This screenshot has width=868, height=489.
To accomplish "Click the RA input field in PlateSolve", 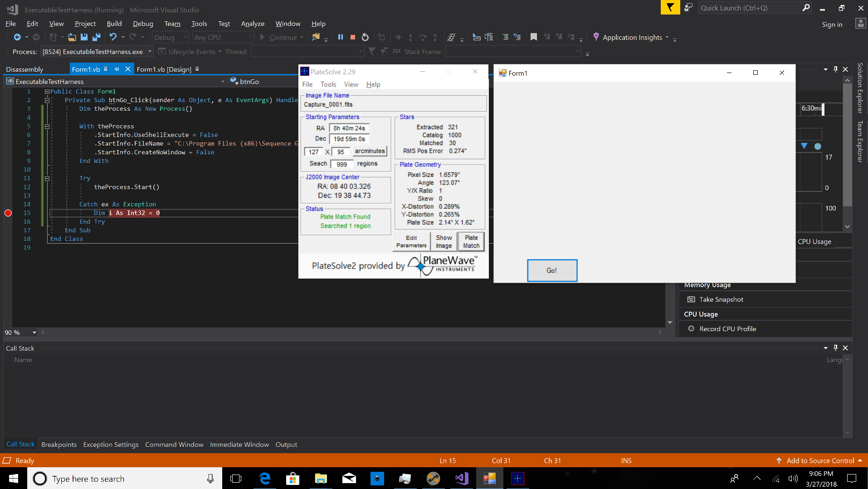I will tap(349, 128).
